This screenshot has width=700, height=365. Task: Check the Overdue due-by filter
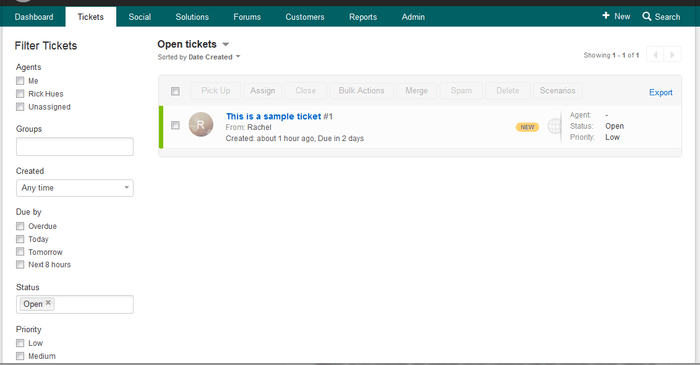[20, 226]
